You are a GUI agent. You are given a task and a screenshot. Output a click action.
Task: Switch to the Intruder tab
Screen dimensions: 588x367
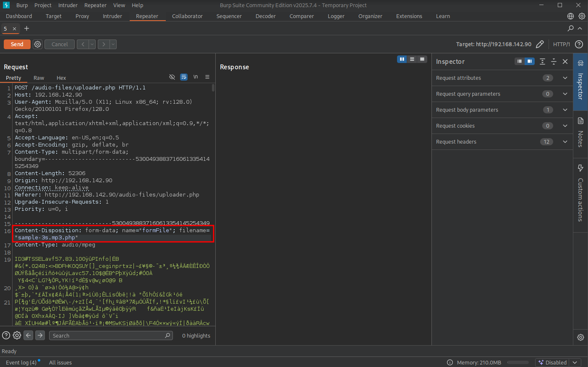(112, 16)
